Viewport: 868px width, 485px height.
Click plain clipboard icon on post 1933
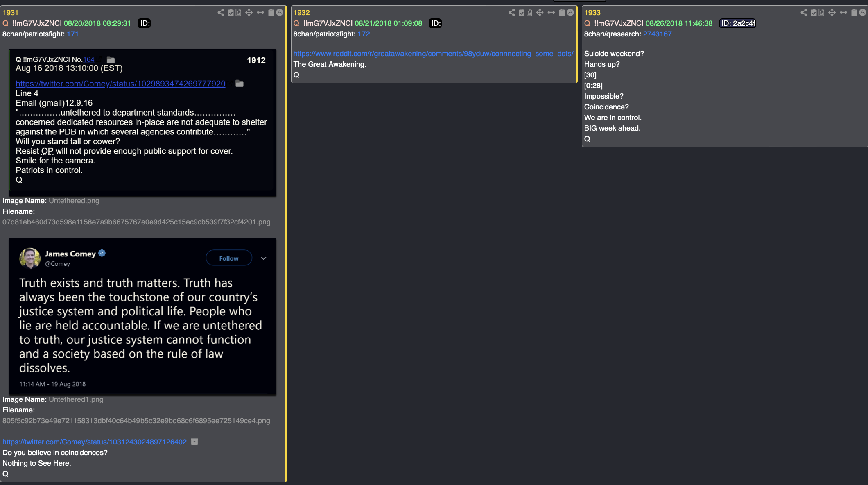click(x=854, y=13)
